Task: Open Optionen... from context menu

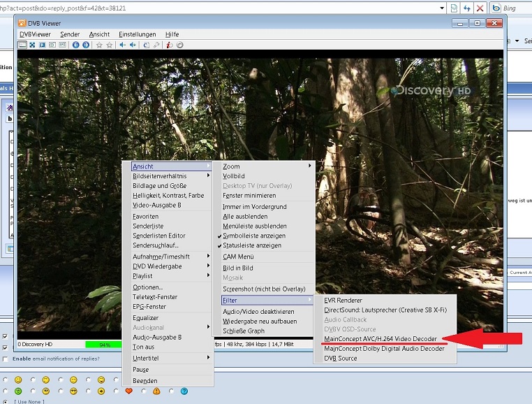Action: coord(147,287)
